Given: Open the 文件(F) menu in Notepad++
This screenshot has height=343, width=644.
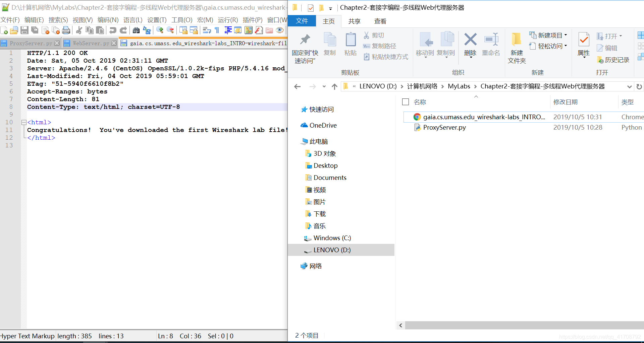Looking at the screenshot, I should click(10, 20).
